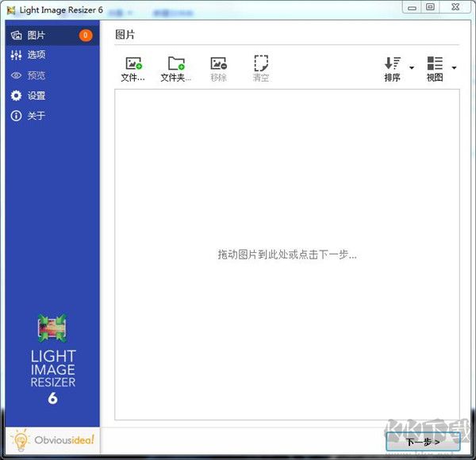Click the view mode (视图) icon
Viewport: 476px width, 460px height.
(435, 63)
